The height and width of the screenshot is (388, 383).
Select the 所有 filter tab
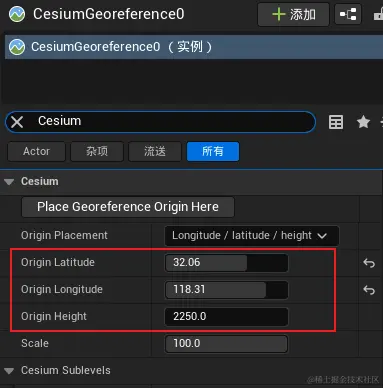tap(213, 152)
